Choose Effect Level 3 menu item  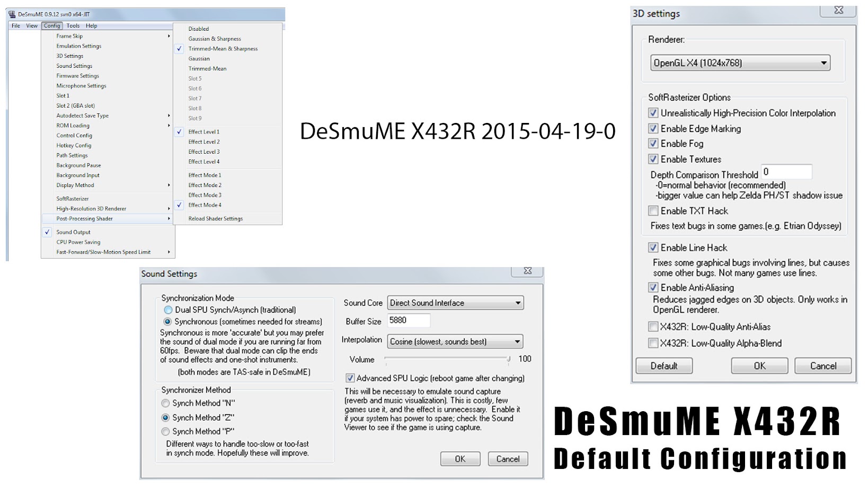pyautogui.click(x=204, y=152)
